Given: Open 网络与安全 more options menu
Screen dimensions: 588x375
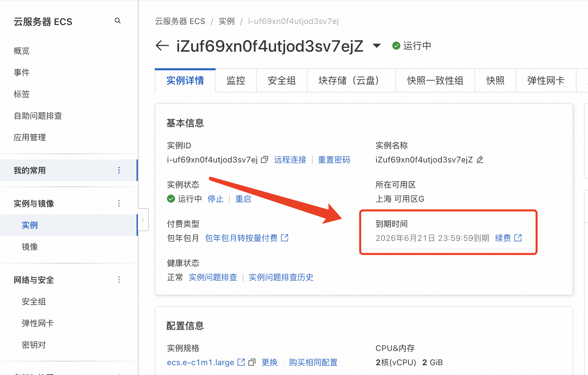Looking at the screenshot, I should pos(119,280).
